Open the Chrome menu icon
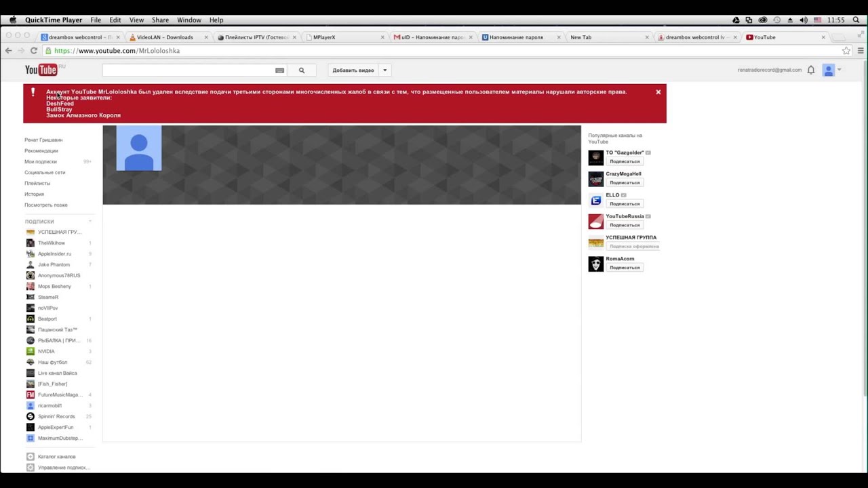The width and height of the screenshot is (868, 488). click(x=861, y=51)
